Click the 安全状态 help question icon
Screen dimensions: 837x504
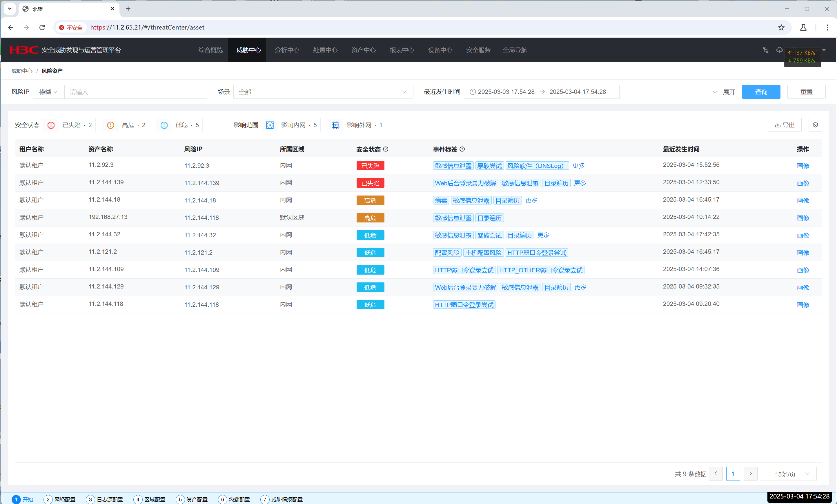click(386, 149)
